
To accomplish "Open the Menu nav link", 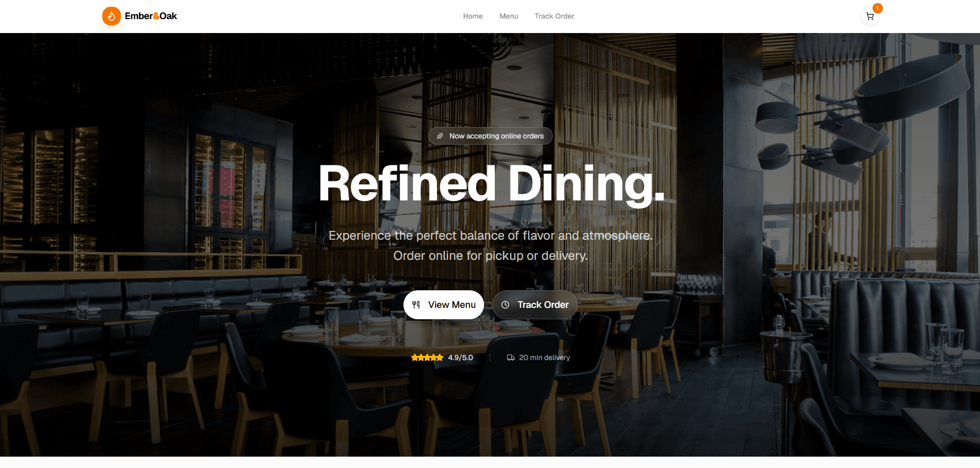I will 509,16.
